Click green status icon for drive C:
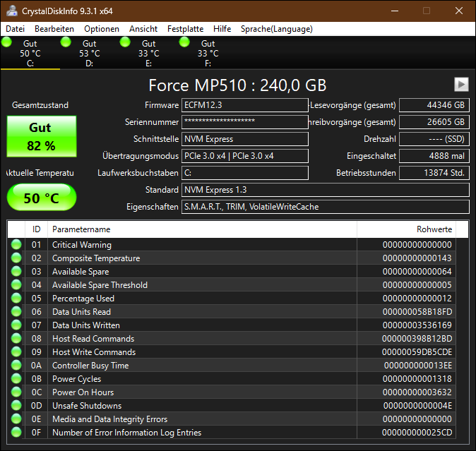476x451 pixels. click(x=6, y=42)
